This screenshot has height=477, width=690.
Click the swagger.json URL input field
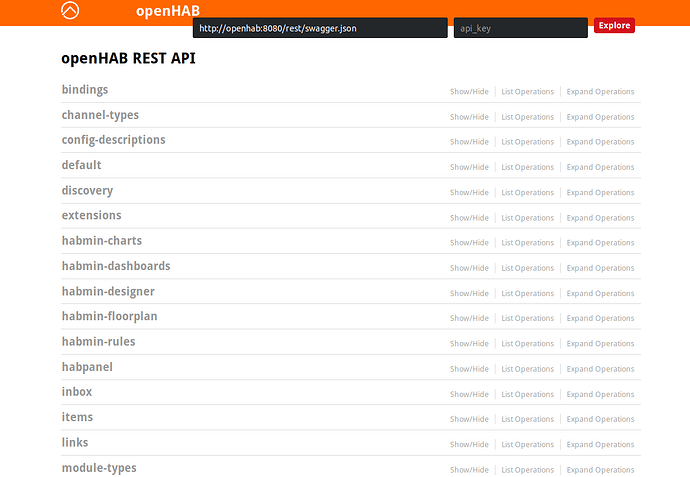point(320,28)
